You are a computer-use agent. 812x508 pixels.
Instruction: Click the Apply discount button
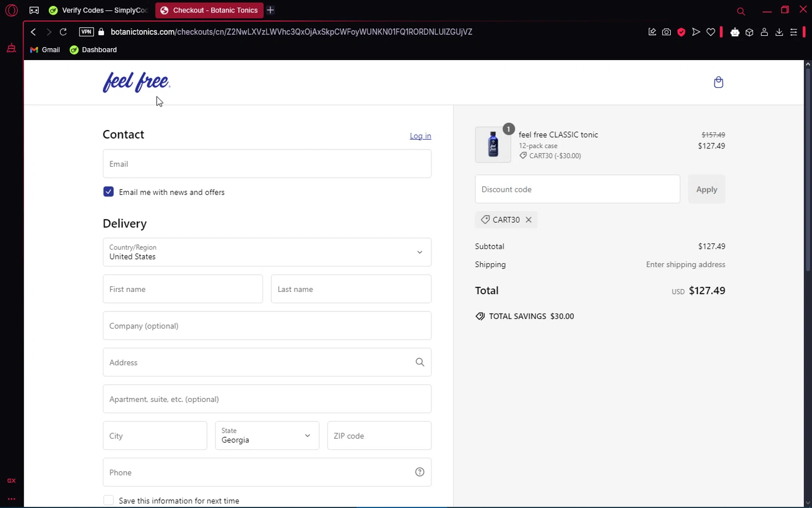click(x=706, y=189)
